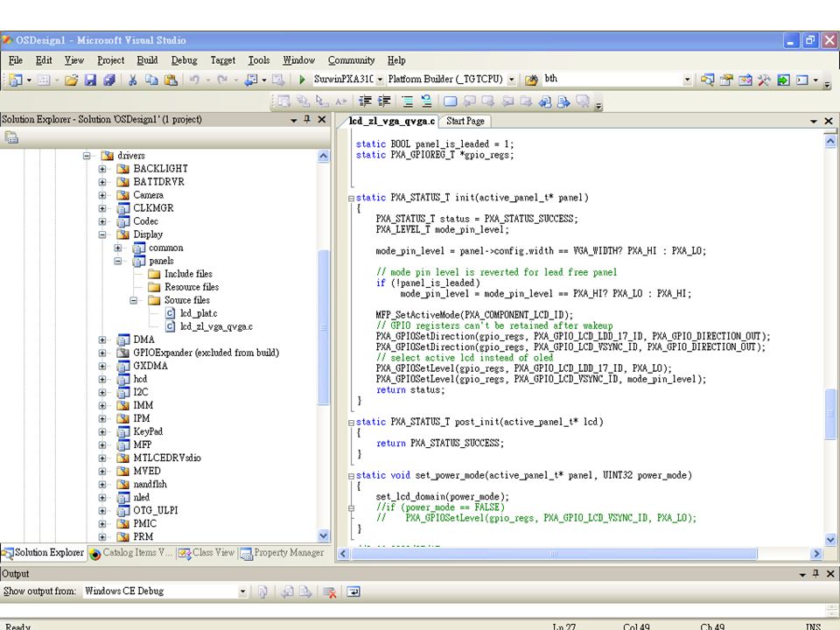Open the Target menu
This screenshot has width=840, height=630.
(223, 60)
